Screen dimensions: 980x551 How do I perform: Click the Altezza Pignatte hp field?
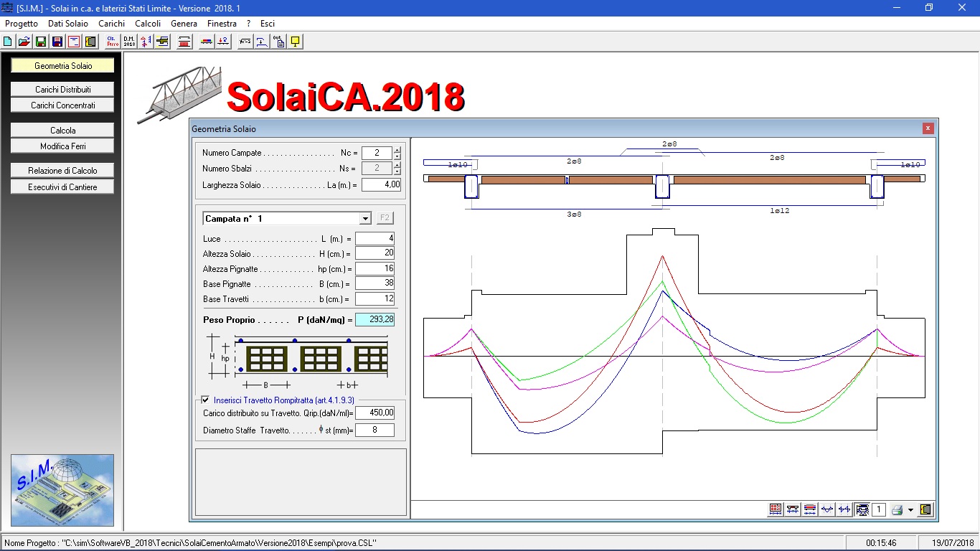tap(374, 269)
